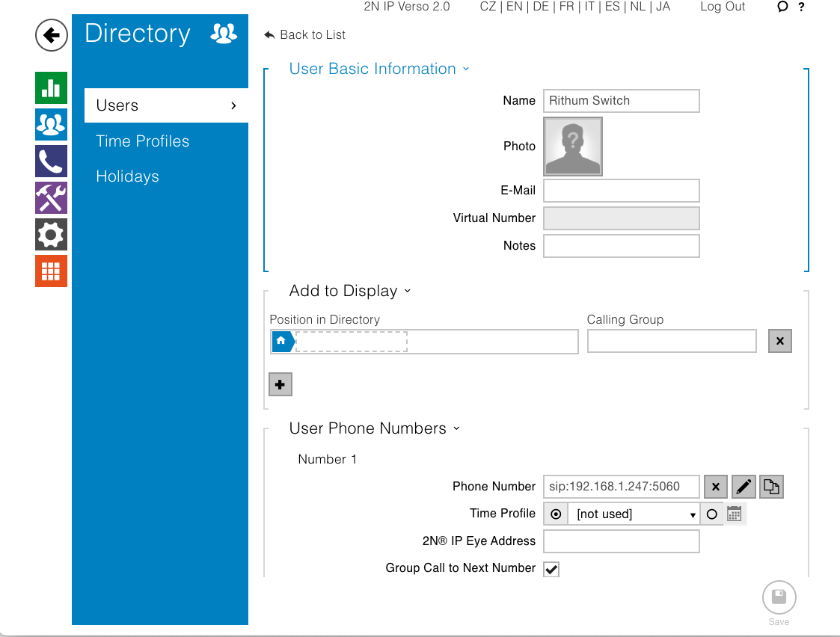Switch language to CZ
The width and height of the screenshot is (840, 637).
[x=488, y=7]
